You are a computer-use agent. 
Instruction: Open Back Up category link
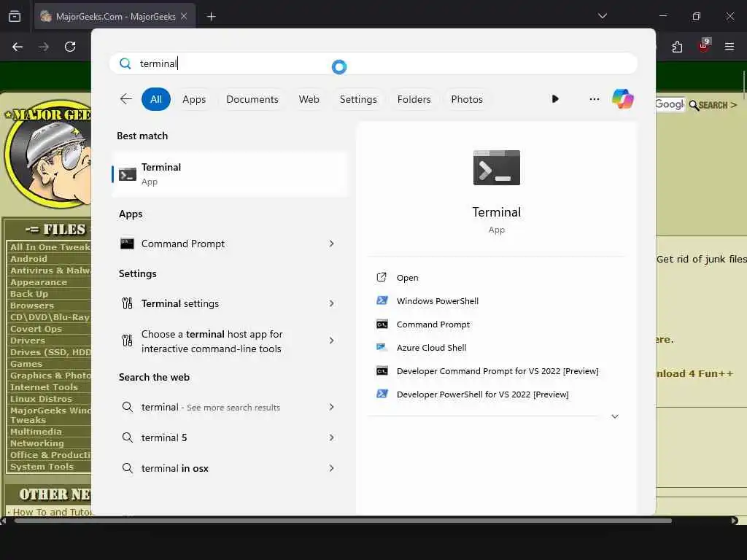click(29, 294)
